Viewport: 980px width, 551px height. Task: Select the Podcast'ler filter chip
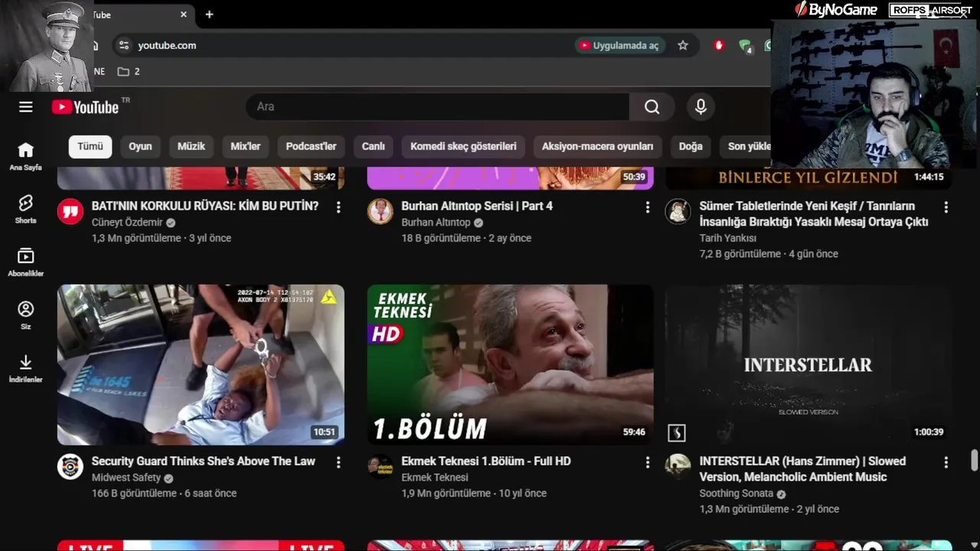311,146
